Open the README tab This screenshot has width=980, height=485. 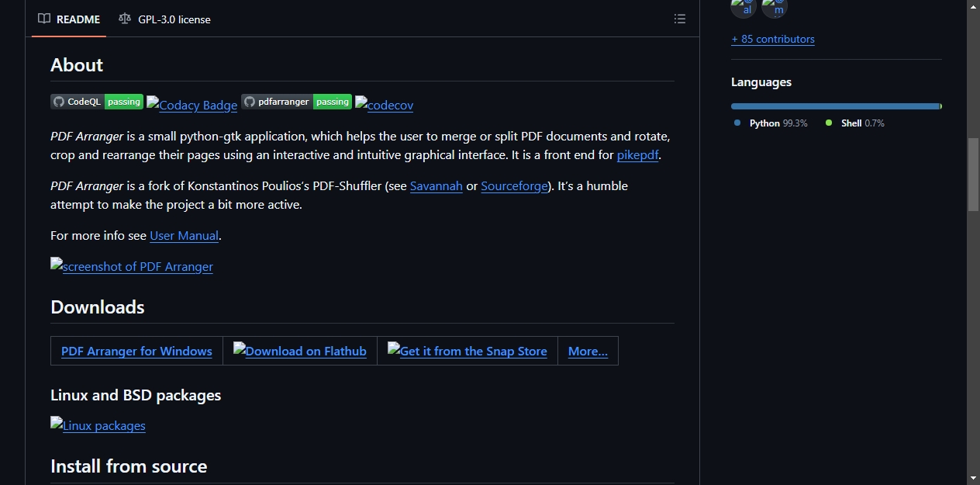(x=69, y=19)
